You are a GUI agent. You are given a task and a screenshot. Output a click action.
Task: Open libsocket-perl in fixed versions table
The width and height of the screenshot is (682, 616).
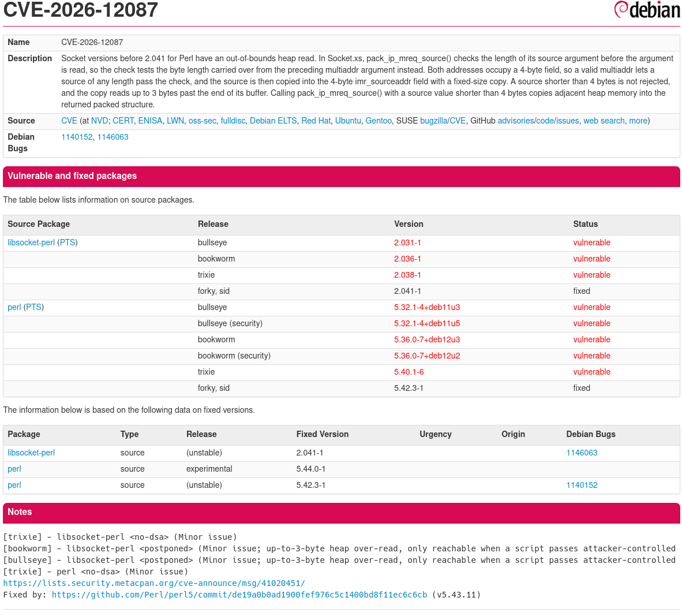[x=31, y=453]
